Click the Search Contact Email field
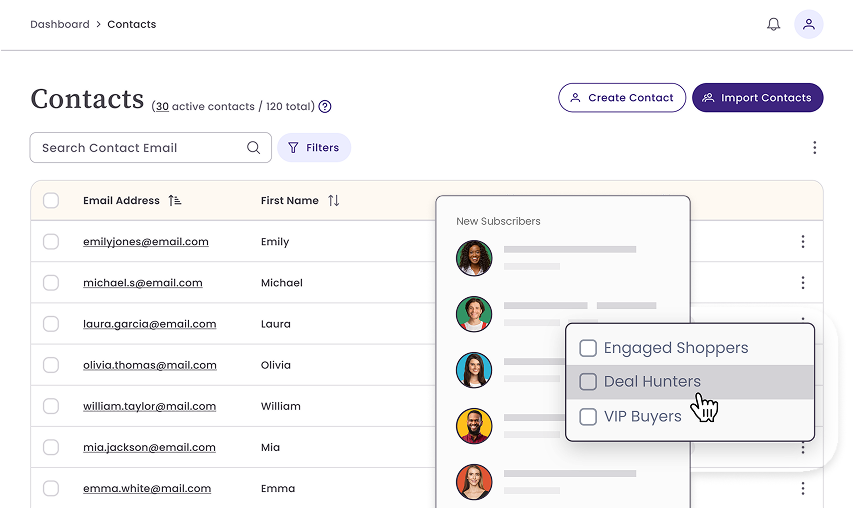The height and width of the screenshot is (508, 853). 138,148
